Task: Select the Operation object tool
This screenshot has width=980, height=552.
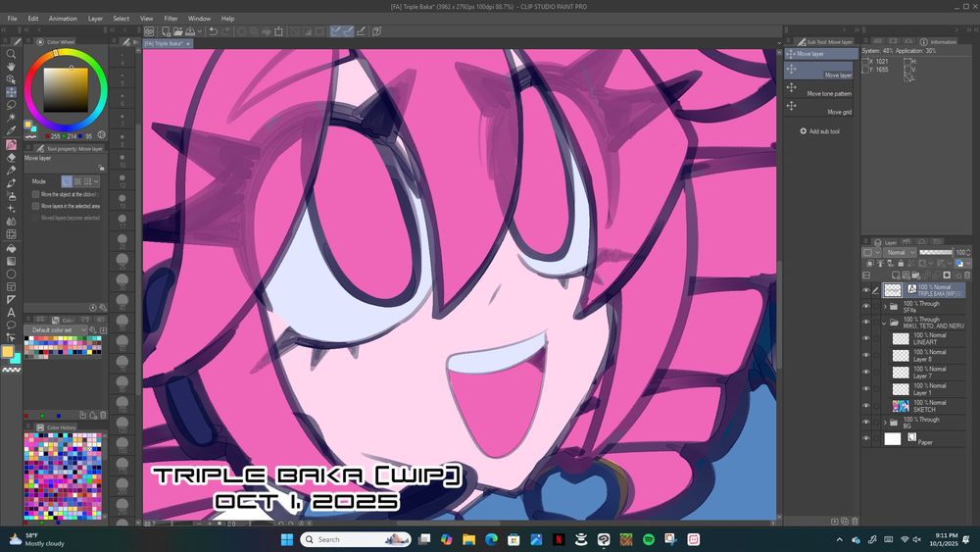Action: (x=11, y=79)
